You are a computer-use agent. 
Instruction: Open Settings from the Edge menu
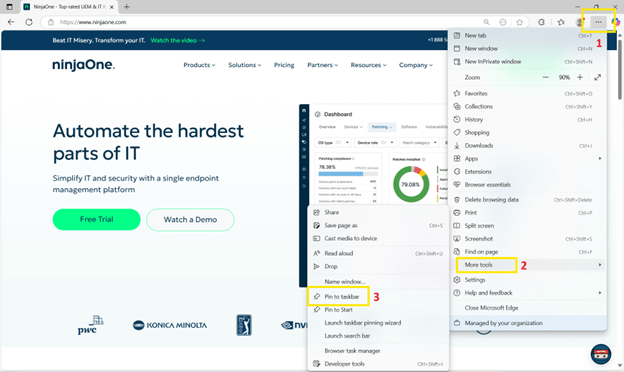[x=528, y=280]
